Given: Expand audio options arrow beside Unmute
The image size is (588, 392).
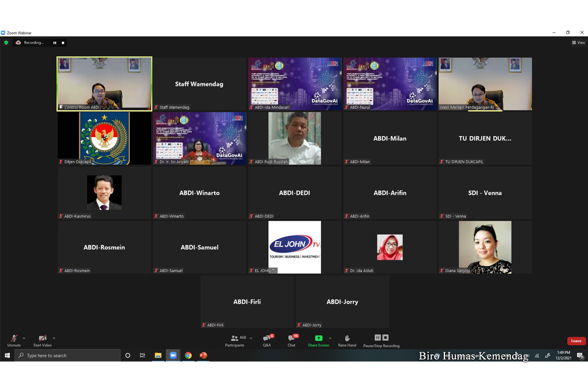Looking at the screenshot, I should [x=24, y=338].
